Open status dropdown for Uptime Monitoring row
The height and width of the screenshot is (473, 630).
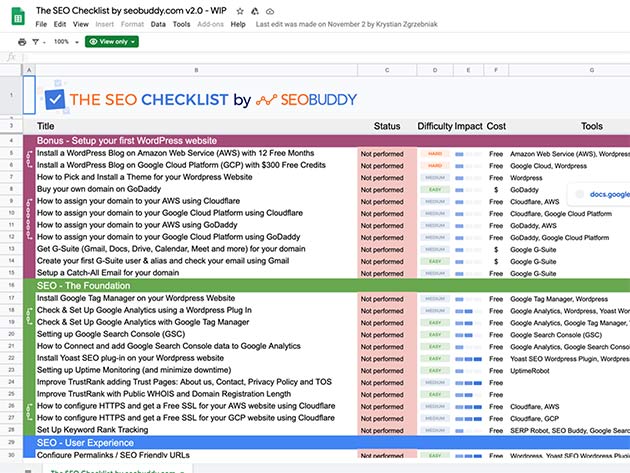click(x=387, y=371)
